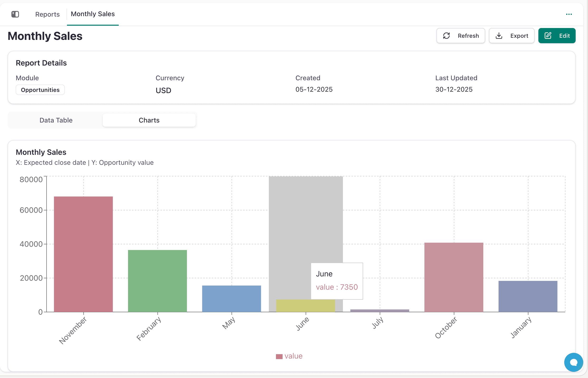This screenshot has height=378, width=588.
Task: Click the yellow June bar
Action: (305, 306)
